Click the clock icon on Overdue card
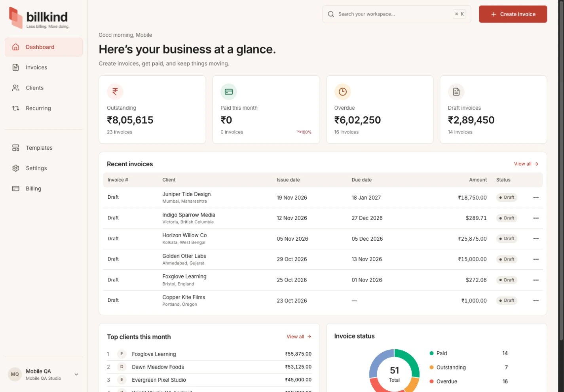Viewport: 564px width, 392px height. point(343,91)
